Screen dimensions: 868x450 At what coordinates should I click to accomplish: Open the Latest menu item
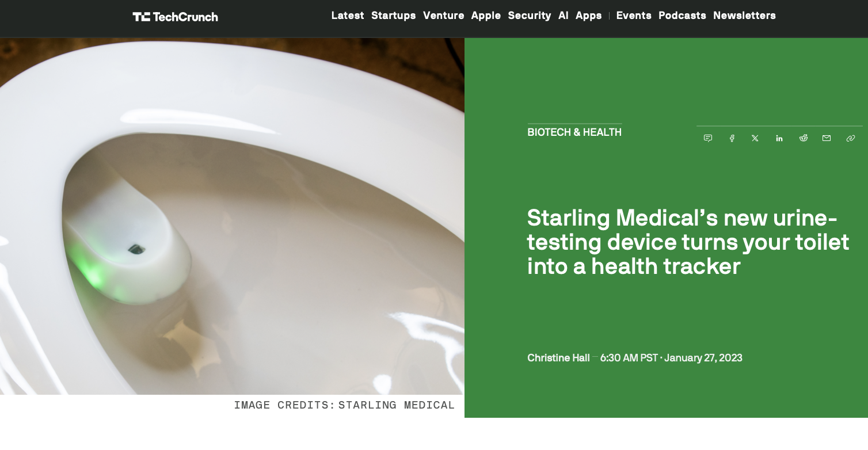348,16
